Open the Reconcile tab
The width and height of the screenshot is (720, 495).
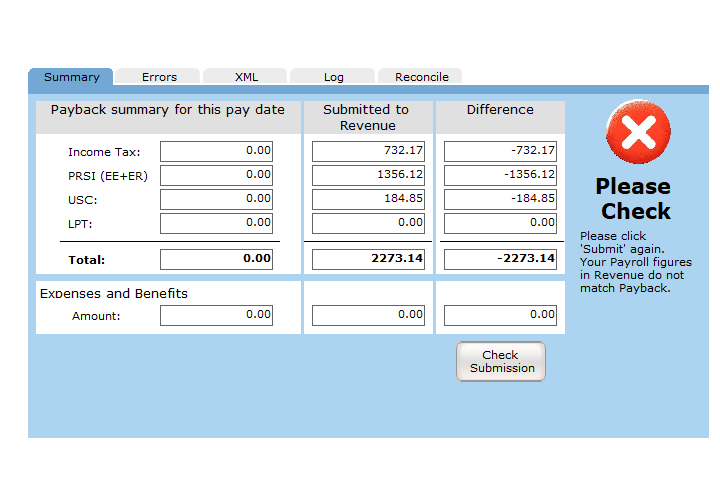(x=421, y=77)
